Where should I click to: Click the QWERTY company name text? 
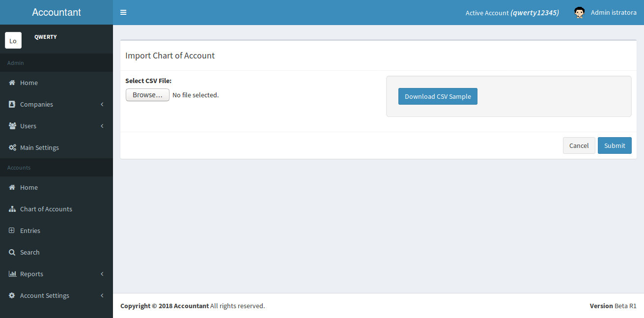[x=46, y=37]
